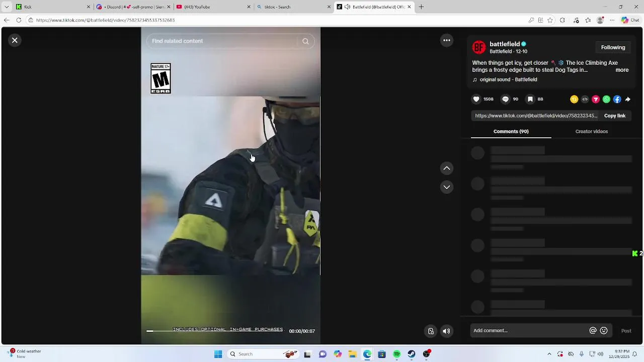Open Spotify from the taskbar

point(397,354)
